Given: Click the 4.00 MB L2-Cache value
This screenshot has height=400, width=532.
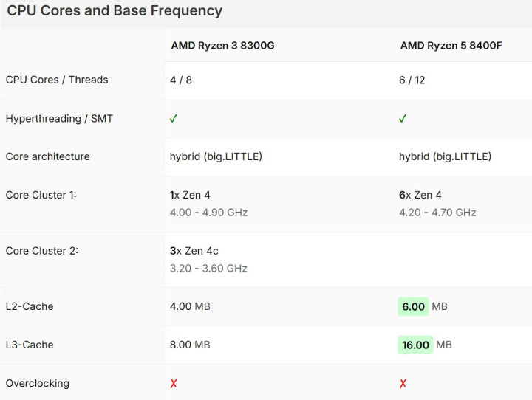Looking at the screenshot, I should click(x=190, y=306).
